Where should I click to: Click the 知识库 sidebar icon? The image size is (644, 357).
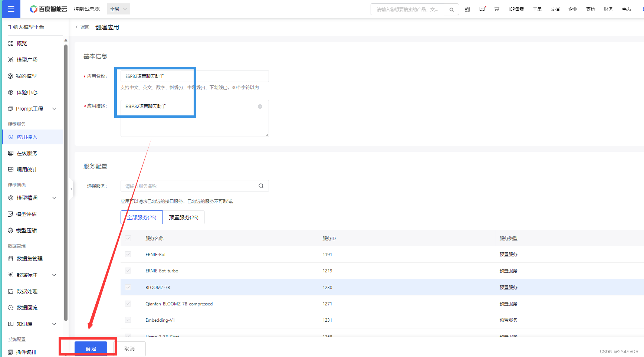point(11,324)
